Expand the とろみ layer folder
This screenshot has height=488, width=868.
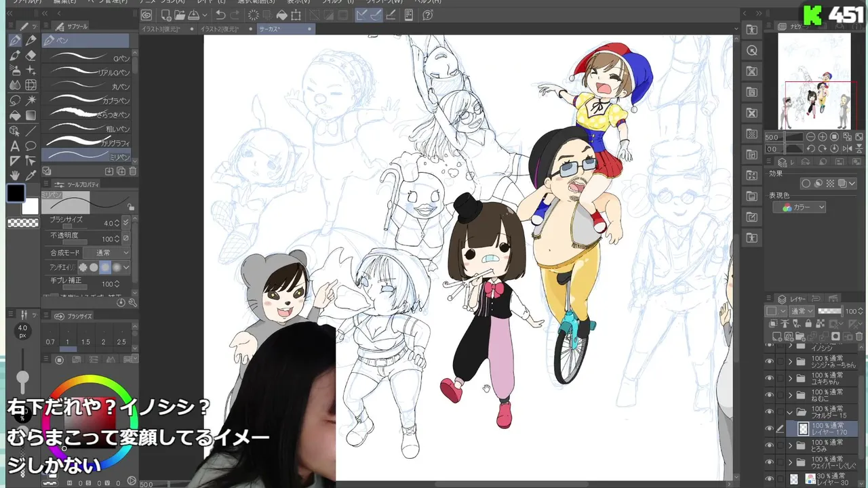click(x=790, y=445)
